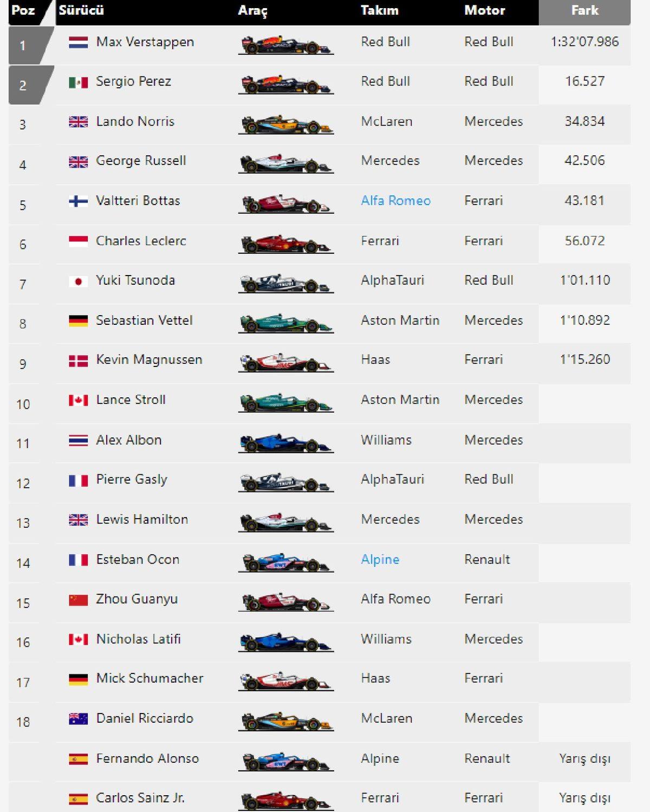650x812 pixels.
Task: Click the China flag beside Zhou Guanyu
Action: click(78, 600)
